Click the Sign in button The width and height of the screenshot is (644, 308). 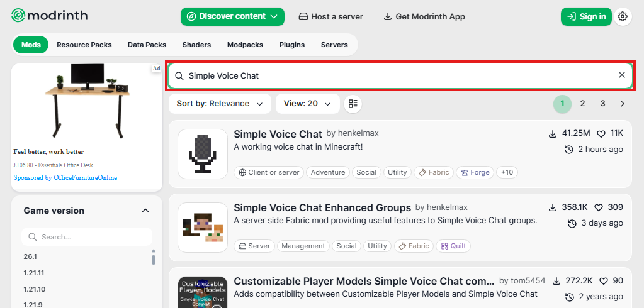(586, 17)
